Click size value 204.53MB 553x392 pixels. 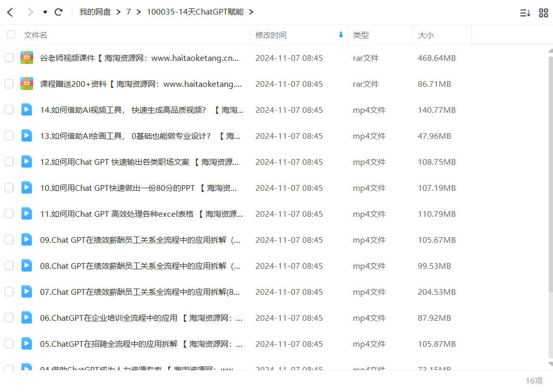[x=436, y=292]
